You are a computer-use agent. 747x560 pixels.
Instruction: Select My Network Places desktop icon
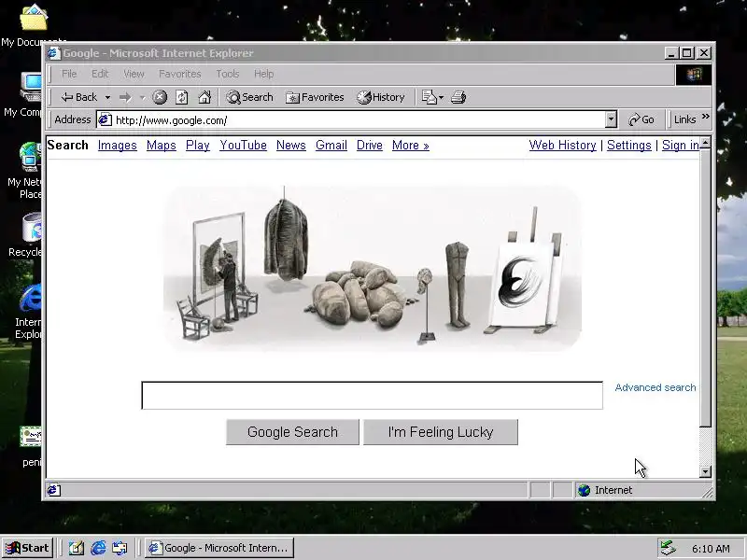[x=31, y=157]
